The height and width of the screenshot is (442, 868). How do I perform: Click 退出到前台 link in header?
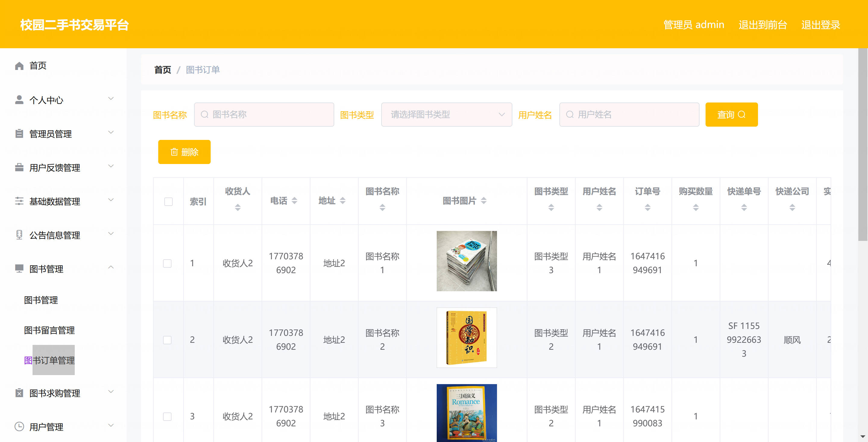point(763,25)
